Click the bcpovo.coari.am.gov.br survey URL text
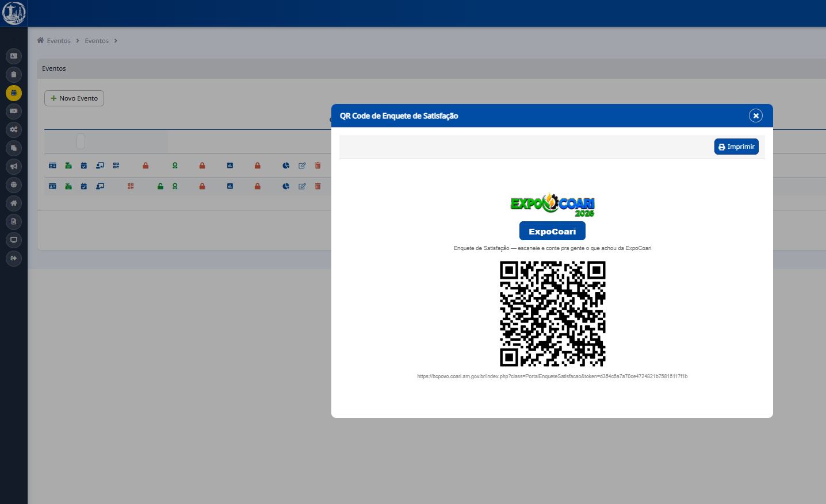This screenshot has height=504, width=826. point(552,376)
